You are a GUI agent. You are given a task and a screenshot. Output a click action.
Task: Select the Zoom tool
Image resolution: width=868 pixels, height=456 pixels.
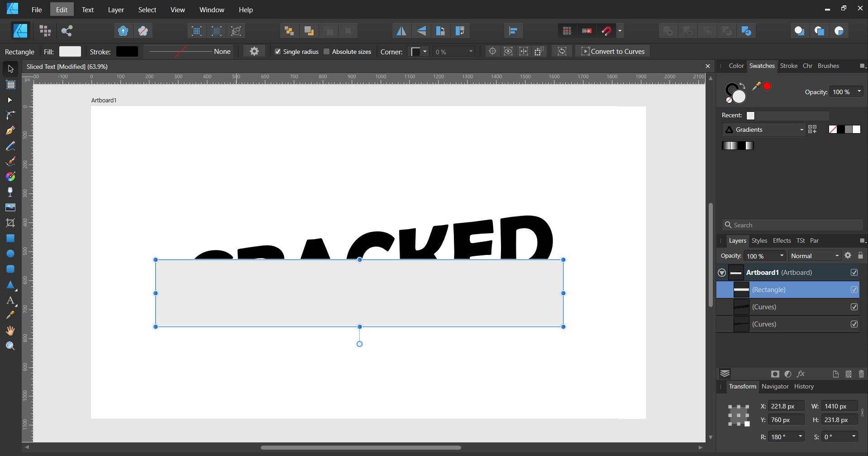[10, 346]
